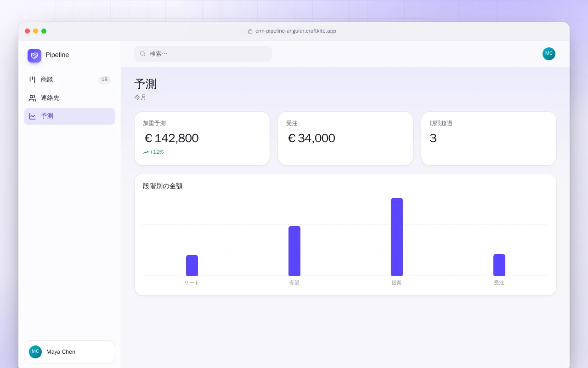Click the crm-pipeline-angular.craftkite.app URL
Viewport: 588px width, 368px height.
click(x=296, y=31)
